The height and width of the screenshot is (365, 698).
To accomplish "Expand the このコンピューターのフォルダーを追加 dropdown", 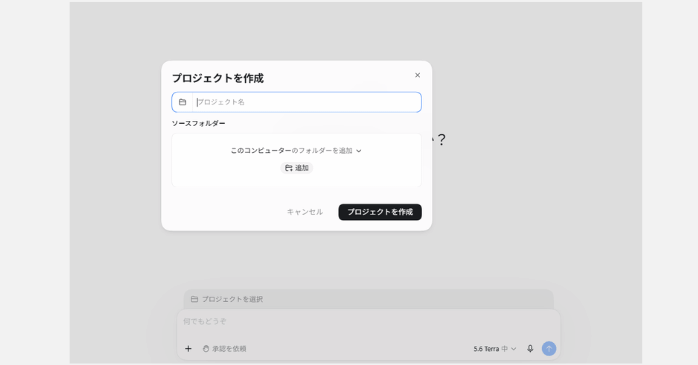I will click(296, 150).
